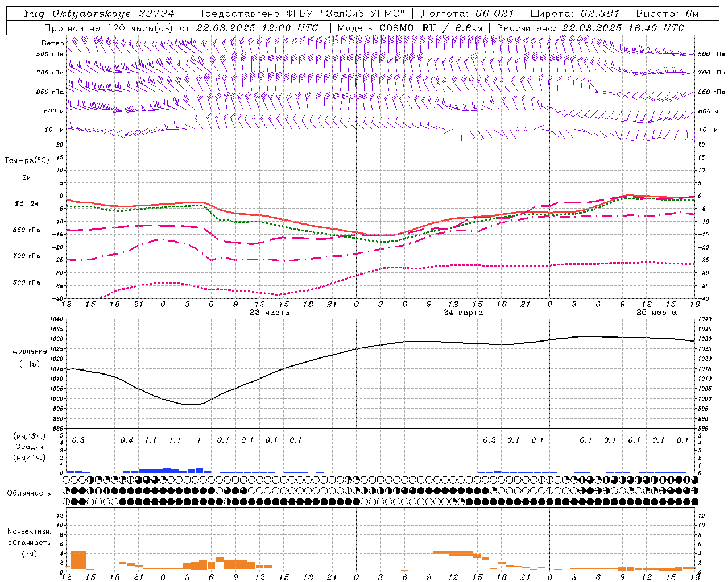This screenshot has height=582, width=728.
Task: Select the 0.3 precipitation amount
Action: point(78,440)
